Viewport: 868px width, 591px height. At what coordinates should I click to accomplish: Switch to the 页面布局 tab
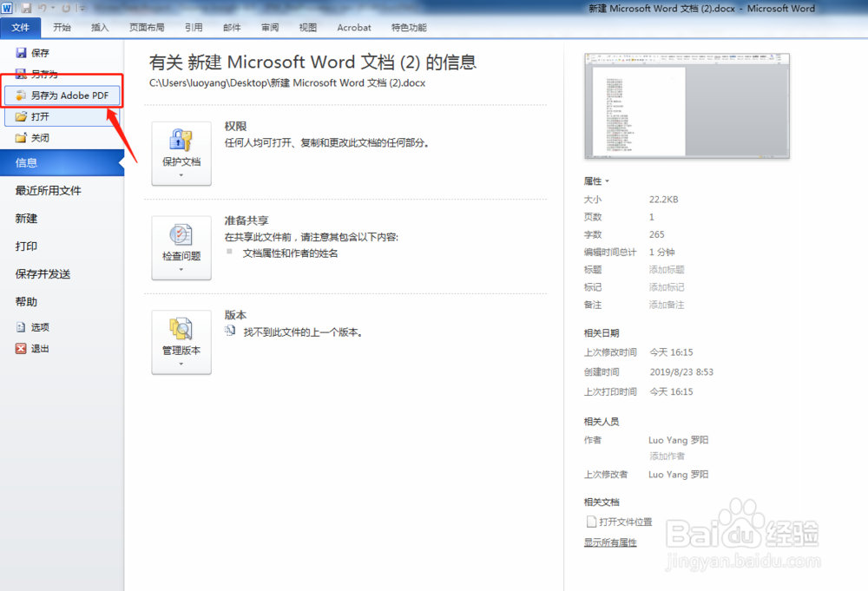tap(147, 28)
